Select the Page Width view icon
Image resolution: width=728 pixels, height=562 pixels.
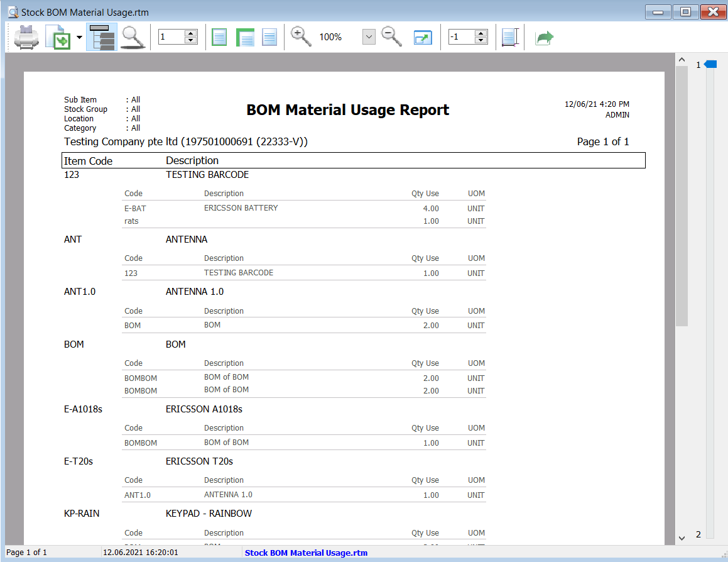[245, 36]
